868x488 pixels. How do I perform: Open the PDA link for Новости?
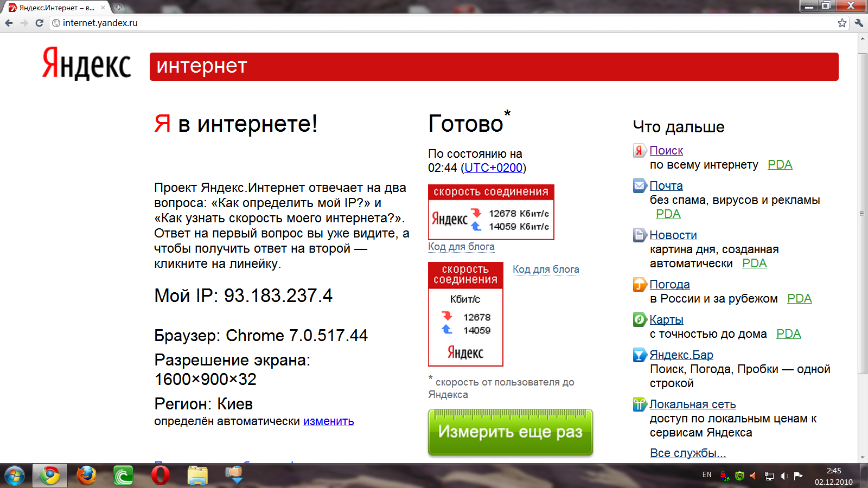click(x=754, y=263)
